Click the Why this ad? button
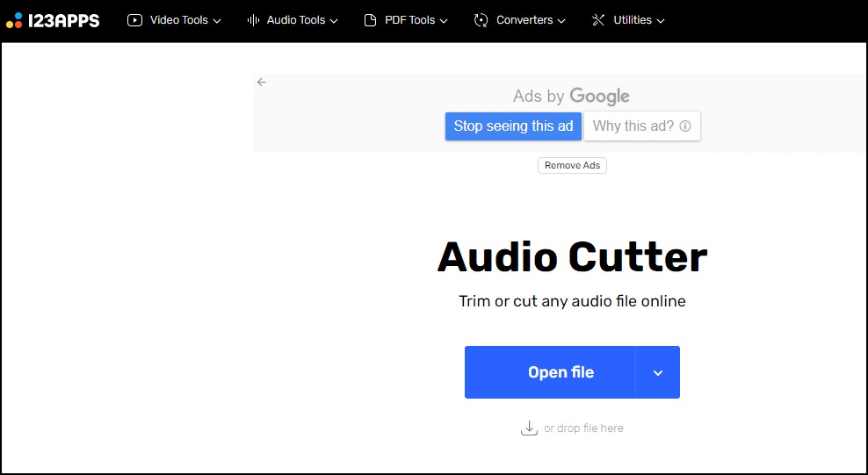The width and height of the screenshot is (868, 475). coord(642,126)
